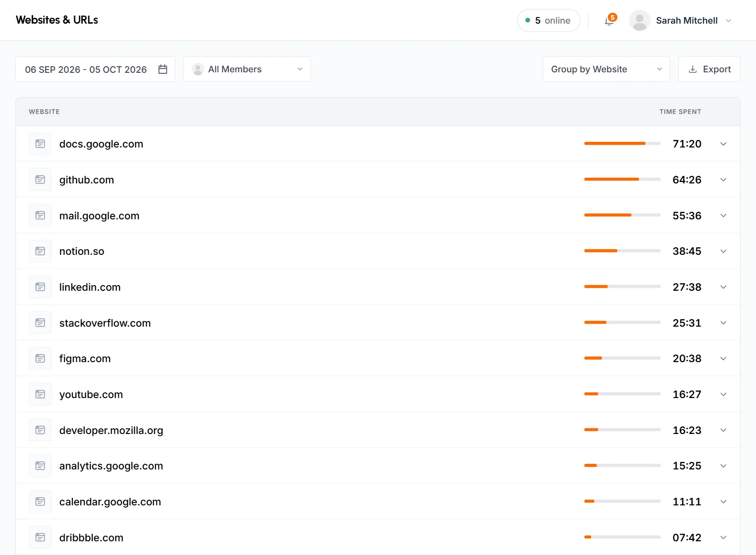This screenshot has height=555, width=756.
Task: Click the site icon beside calendar.google.com
Action: coord(40,502)
